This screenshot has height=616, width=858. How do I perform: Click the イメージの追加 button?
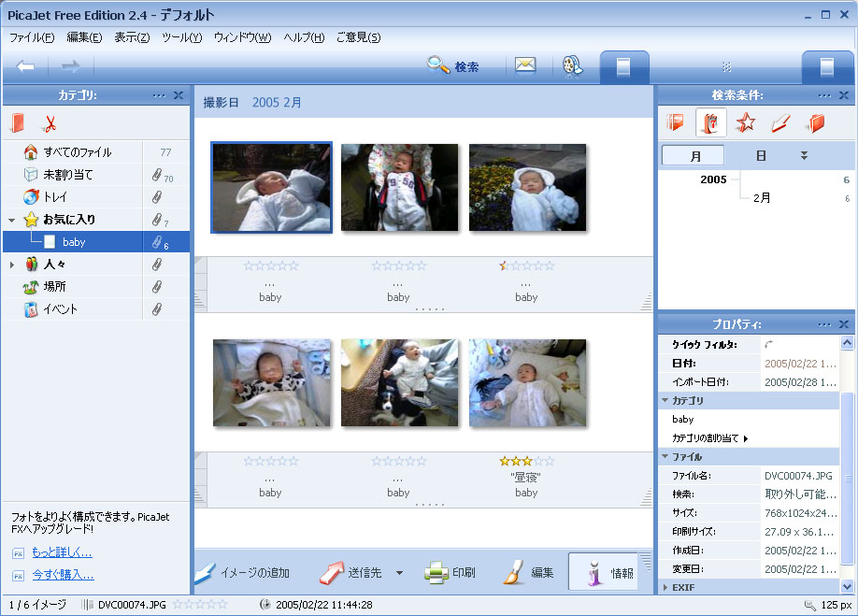[242, 573]
